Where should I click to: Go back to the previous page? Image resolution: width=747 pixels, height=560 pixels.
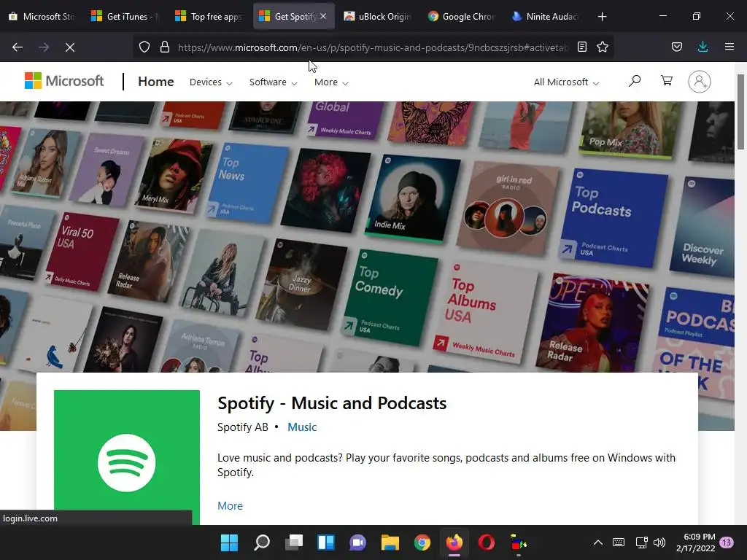(x=18, y=47)
